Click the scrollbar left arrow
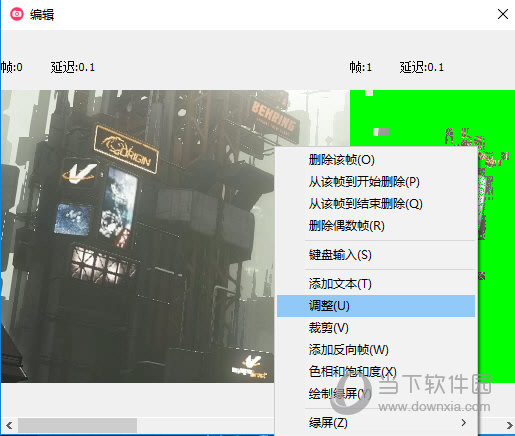 pos(9,426)
